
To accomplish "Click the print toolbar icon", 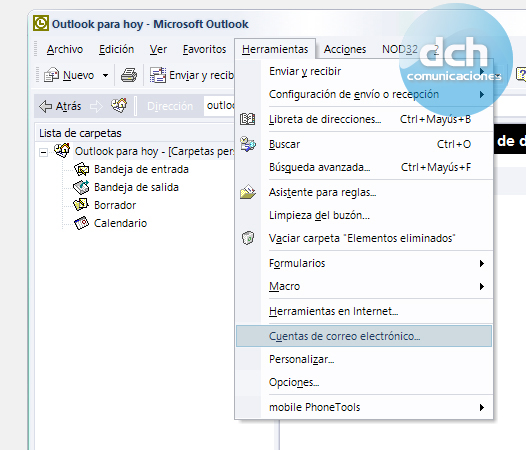I will (x=129, y=75).
